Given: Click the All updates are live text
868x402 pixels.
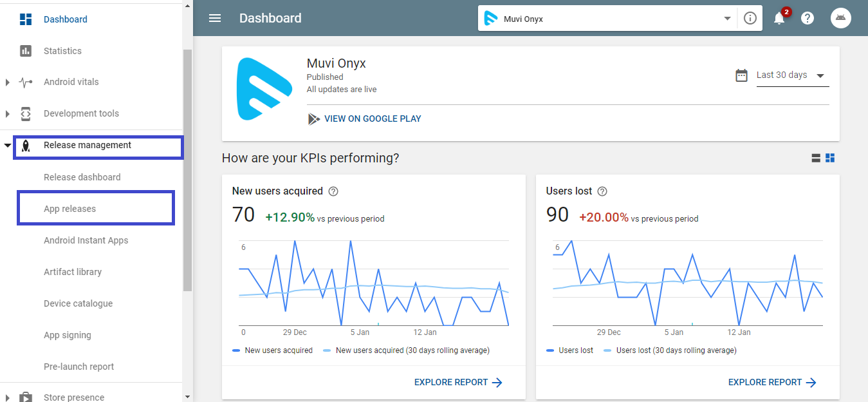Looking at the screenshot, I should coord(342,90).
